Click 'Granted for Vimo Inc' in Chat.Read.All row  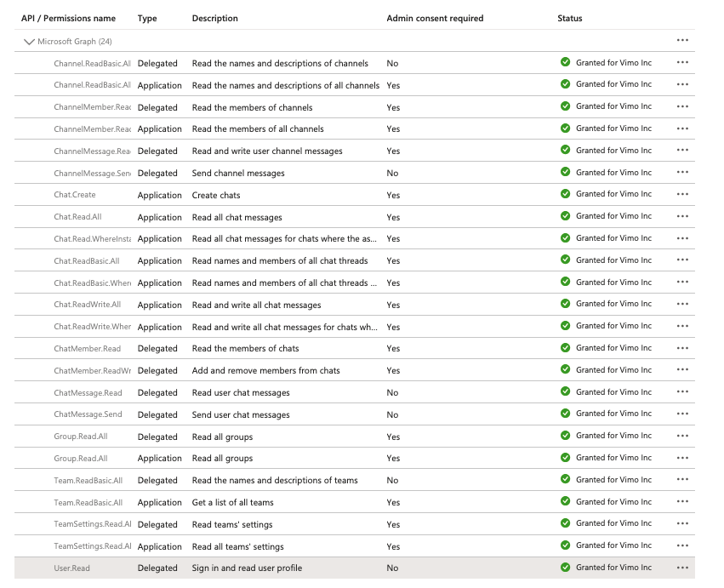click(x=613, y=216)
